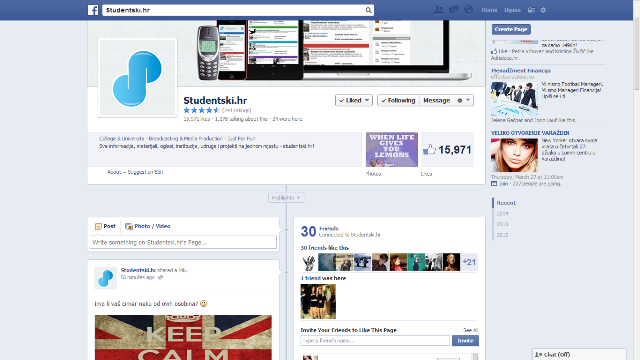Click the Suggest an Edit link
Screen dimensions: 640x360
145,172
